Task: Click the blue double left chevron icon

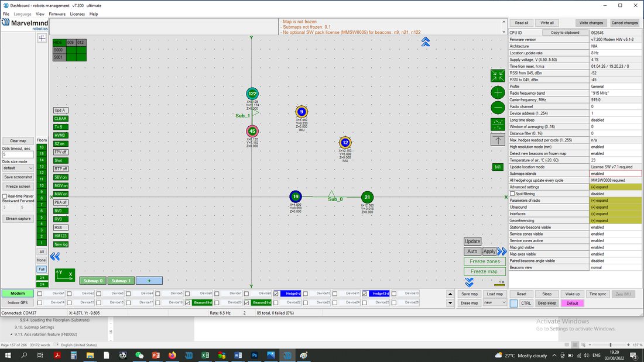Action: (54, 257)
